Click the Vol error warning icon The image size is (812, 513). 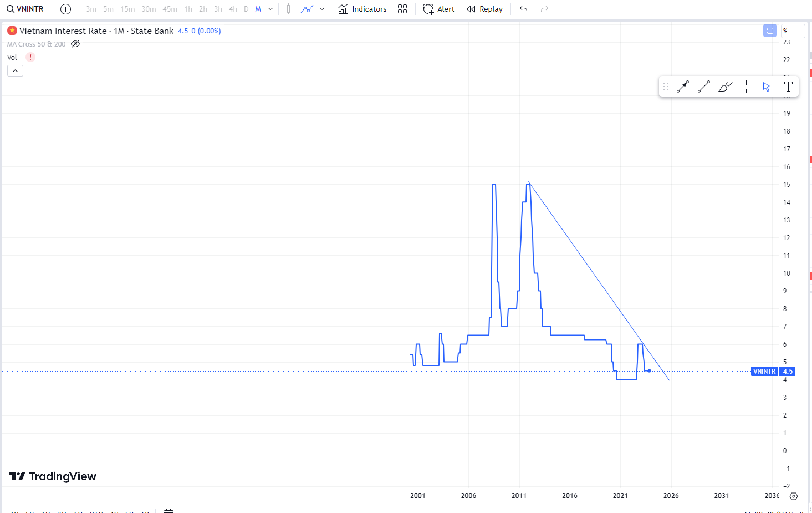tap(30, 57)
